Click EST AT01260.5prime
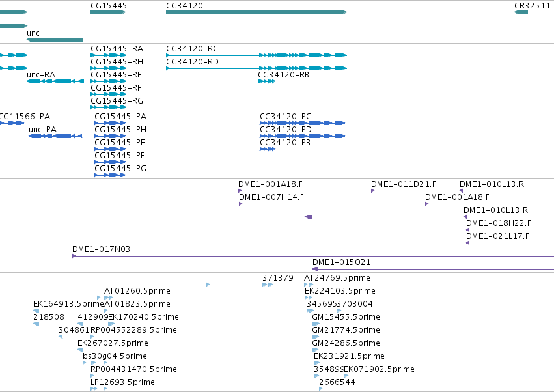554x392 pixels. (137, 291)
